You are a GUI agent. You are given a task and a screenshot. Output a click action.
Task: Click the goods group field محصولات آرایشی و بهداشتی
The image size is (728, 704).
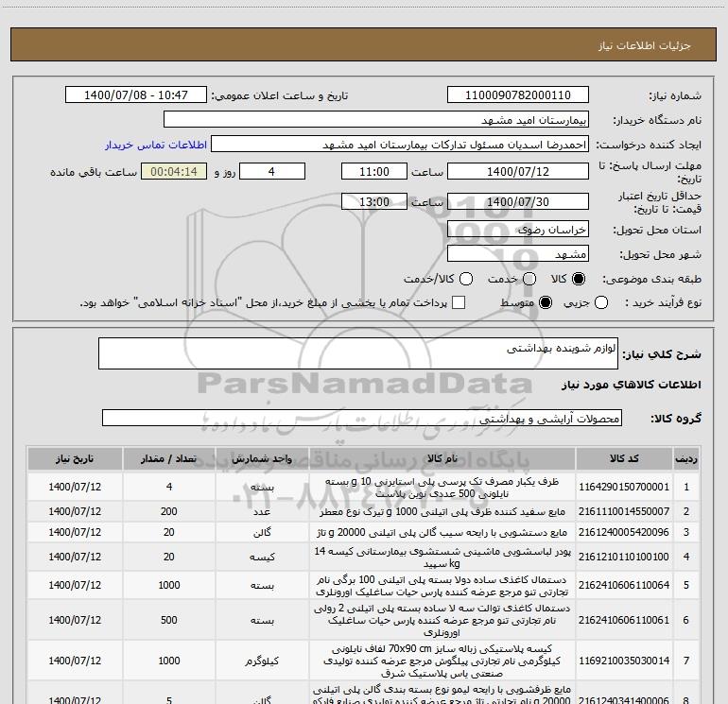[x=362, y=418]
